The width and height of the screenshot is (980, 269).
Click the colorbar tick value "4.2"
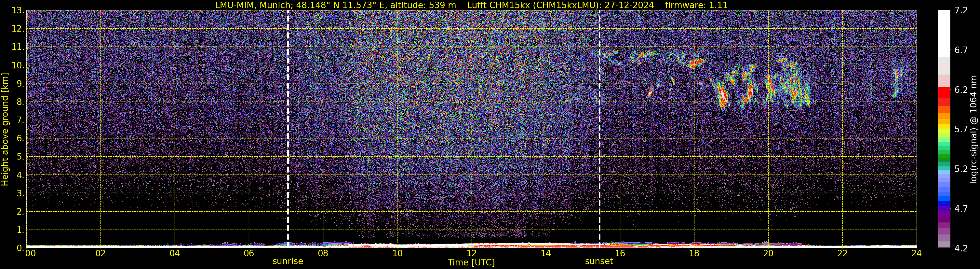pos(961,248)
